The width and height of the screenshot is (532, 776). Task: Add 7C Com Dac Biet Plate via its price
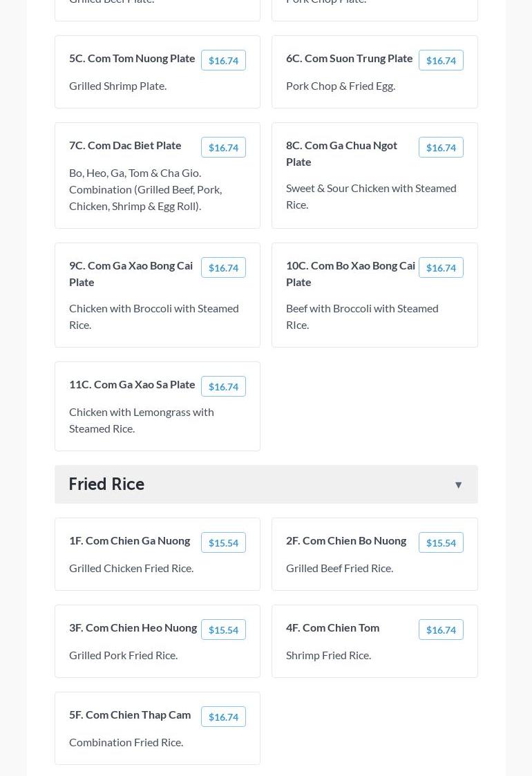click(223, 147)
